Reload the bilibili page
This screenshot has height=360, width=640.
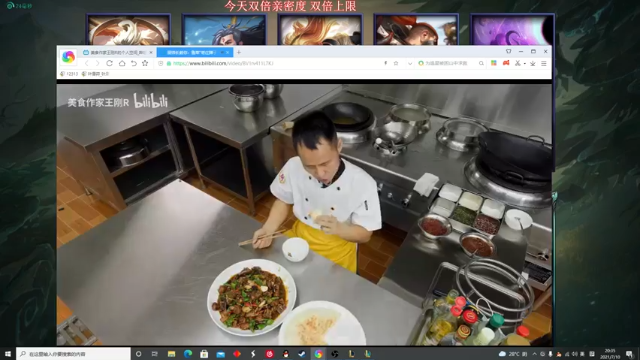[x=109, y=63]
